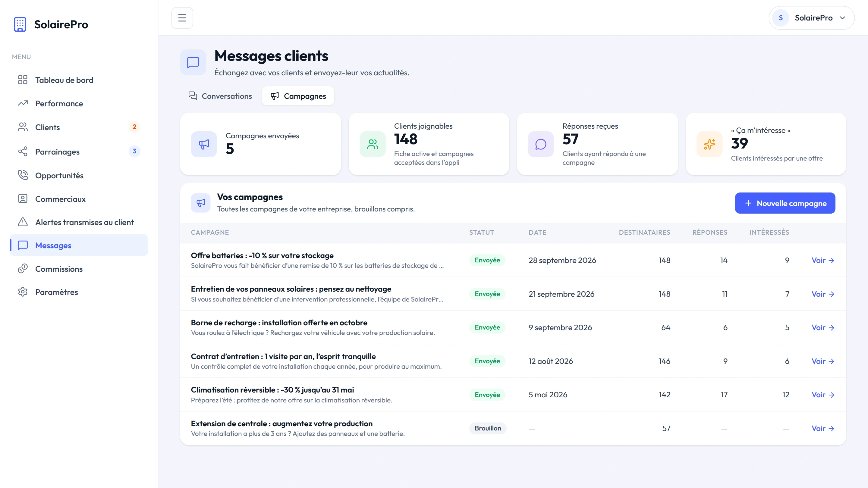This screenshot has width=868, height=488.
Task: Click the blue badge 3 next to Parrainages
Action: tap(134, 151)
